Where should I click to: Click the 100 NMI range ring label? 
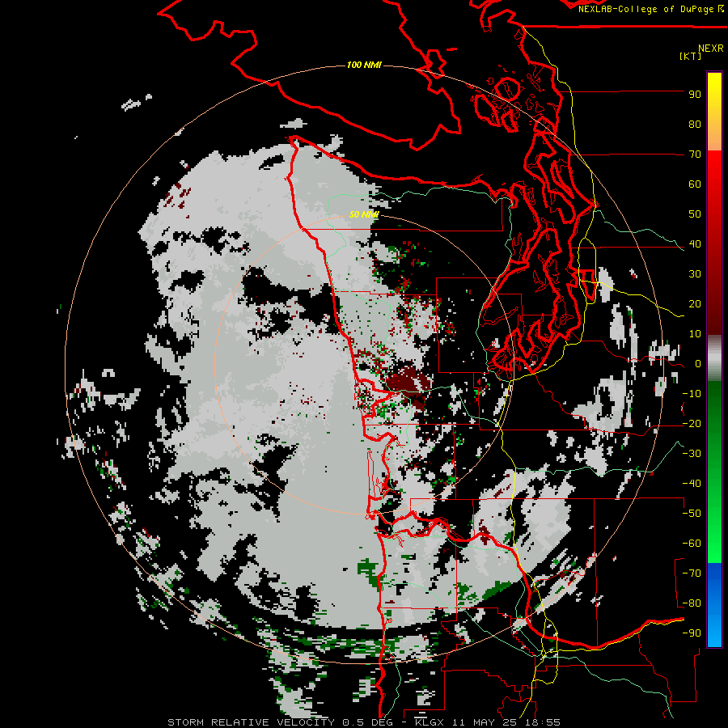pyautogui.click(x=364, y=65)
